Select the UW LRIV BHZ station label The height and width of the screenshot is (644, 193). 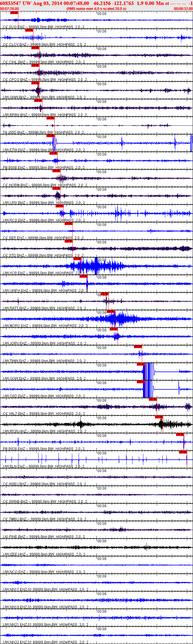[44, 203]
